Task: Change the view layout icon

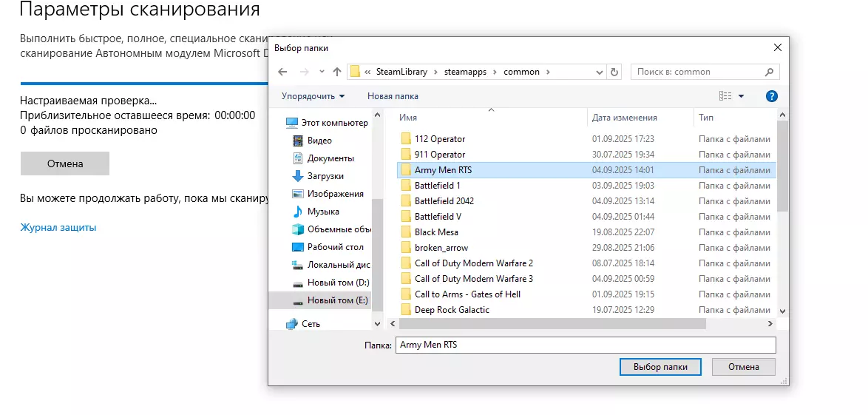Action: [x=725, y=96]
